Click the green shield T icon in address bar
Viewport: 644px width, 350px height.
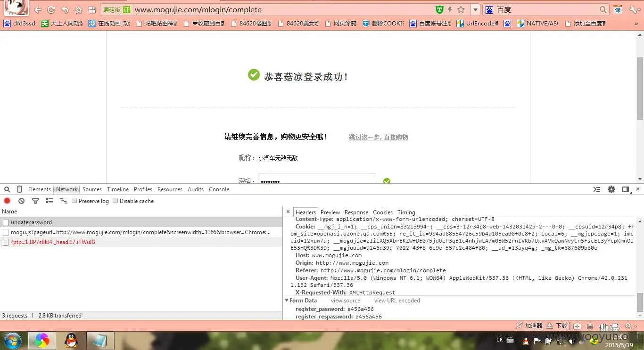[x=439, y=9]
